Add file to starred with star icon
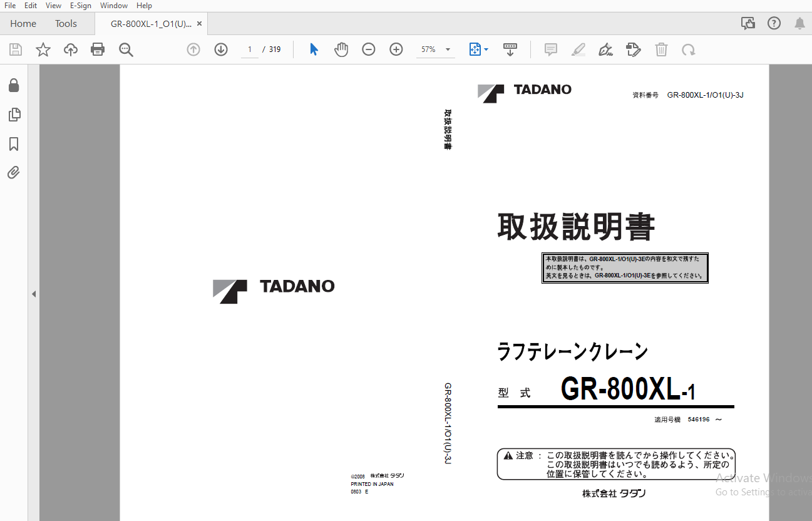This screenshot has height=521, width=812. click(43, 49)
